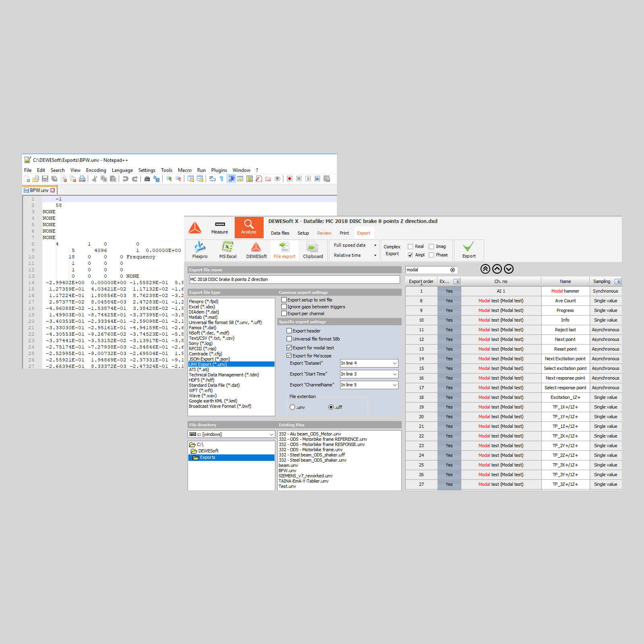Viewport: 644px width, 644px height.
Task: Click Measure mode button
Action: pyautogui.click(x=219, y=227)
